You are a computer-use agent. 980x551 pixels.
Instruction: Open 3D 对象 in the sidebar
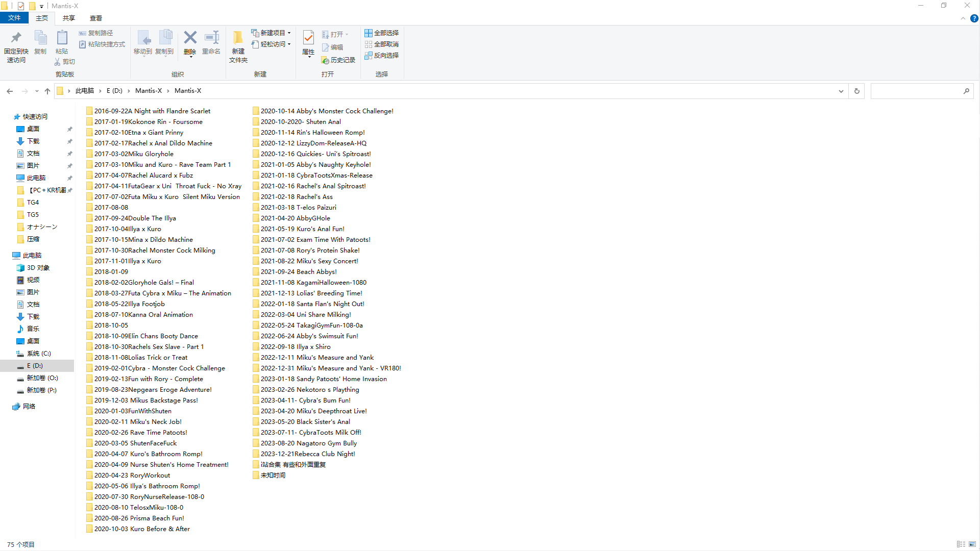33,268
